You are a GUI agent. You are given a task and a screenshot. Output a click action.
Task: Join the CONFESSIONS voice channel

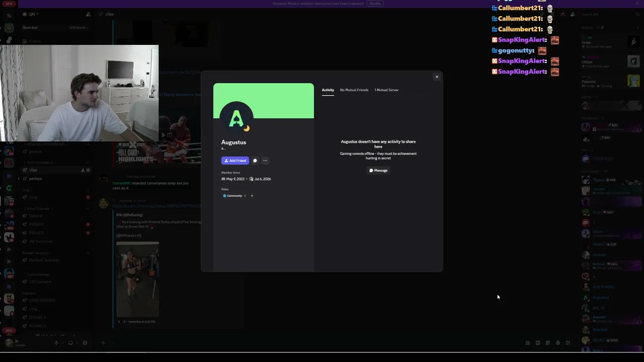click(x=55, y=300)
